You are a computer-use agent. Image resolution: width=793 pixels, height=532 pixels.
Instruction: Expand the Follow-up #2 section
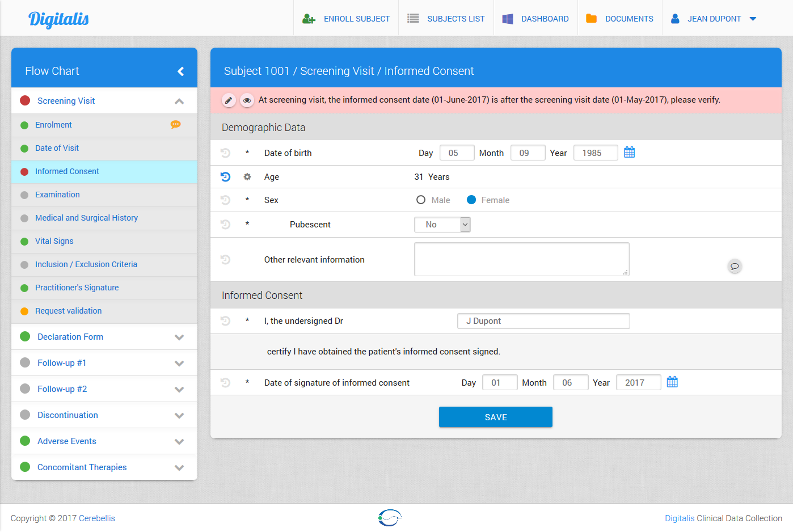click(x=179, y=390)
